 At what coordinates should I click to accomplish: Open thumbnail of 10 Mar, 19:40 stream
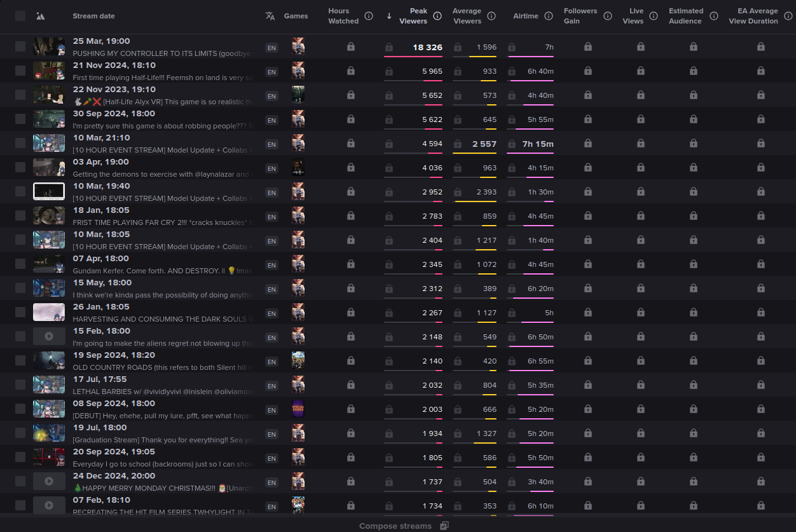pos(49,191)
